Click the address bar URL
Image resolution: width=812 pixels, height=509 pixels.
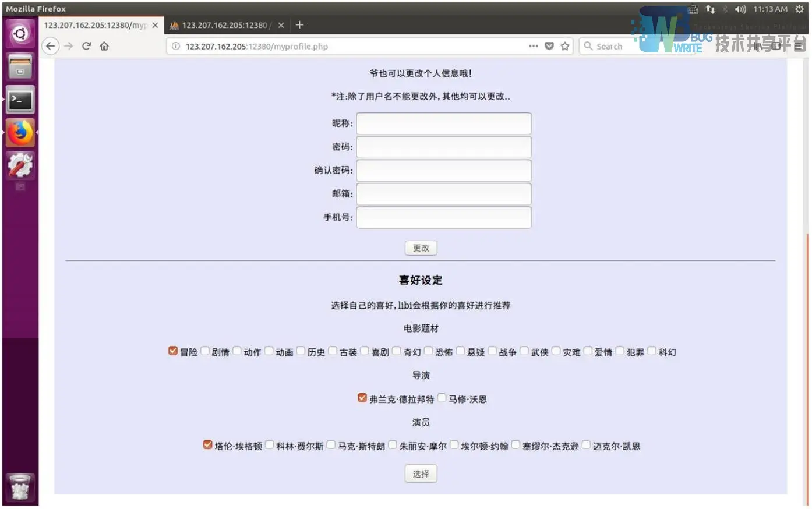tap(256, 46)
